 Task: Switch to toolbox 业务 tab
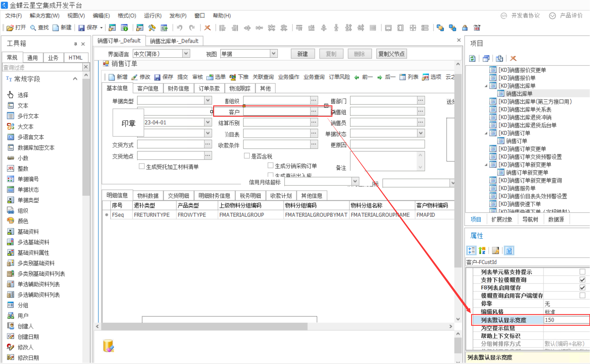53,58
